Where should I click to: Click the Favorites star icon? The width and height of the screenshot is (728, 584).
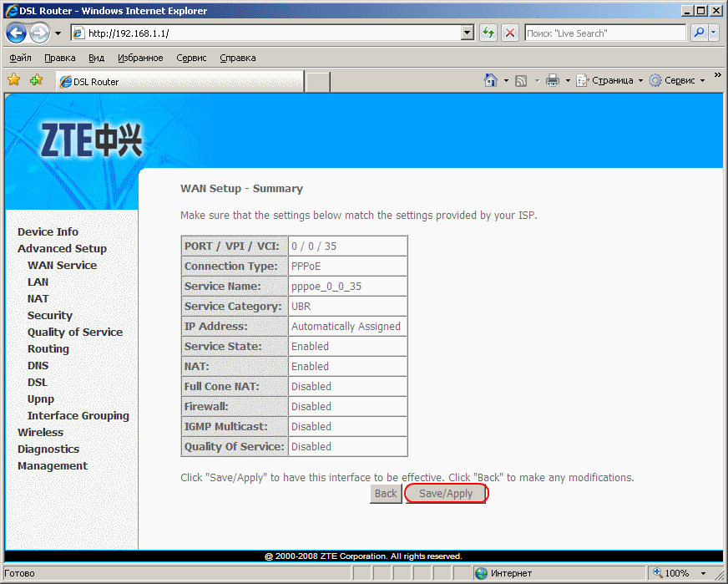click(x=14, y=80)
